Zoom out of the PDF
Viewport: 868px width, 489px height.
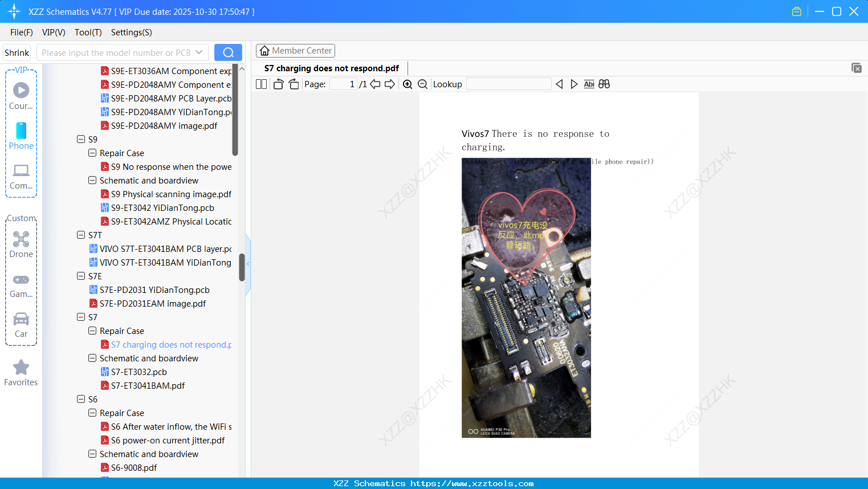point(422,84)
